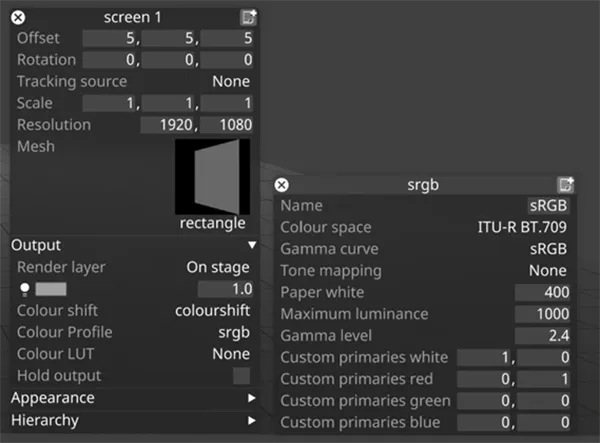Close the srgb editor panel
The width and height of the screenshot is (600, 443).
(282, 185)
